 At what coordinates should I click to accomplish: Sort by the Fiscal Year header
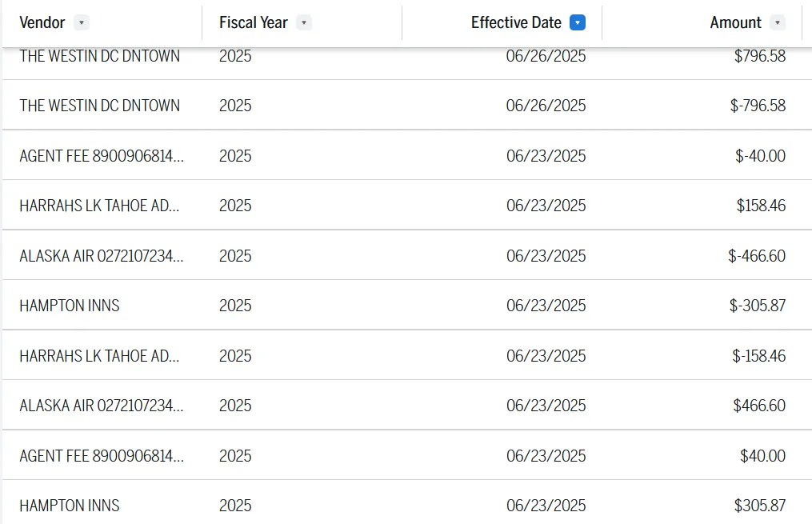click(254, 22)
